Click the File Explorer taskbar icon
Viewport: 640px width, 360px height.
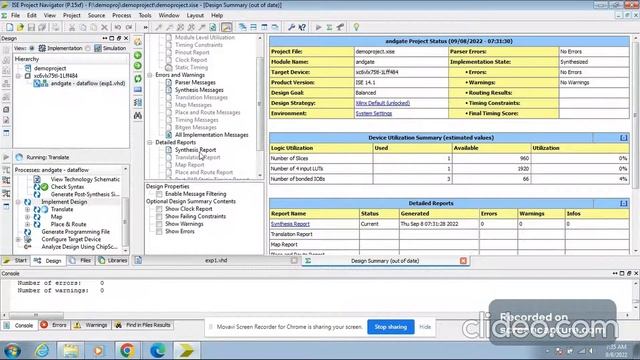71,350
